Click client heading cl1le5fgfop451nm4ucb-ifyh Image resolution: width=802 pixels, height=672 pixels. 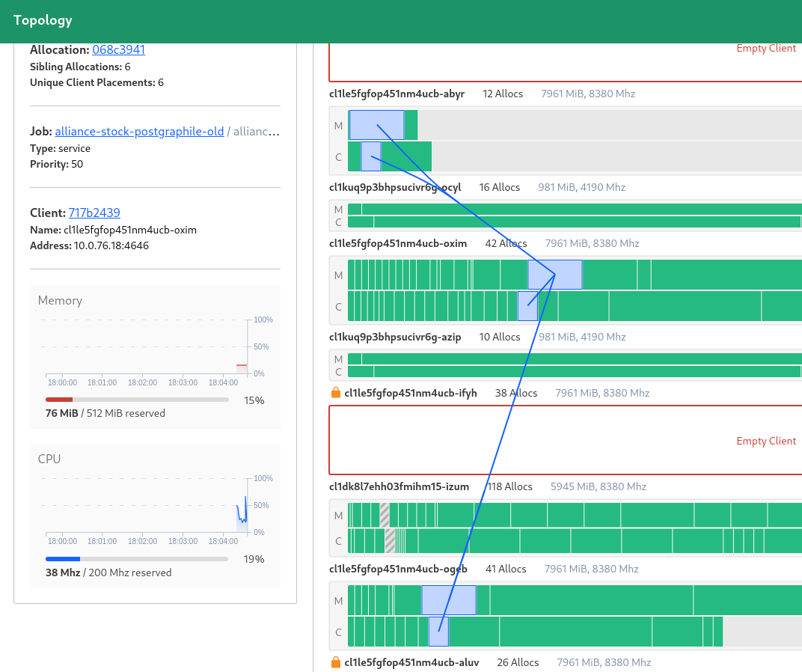coord(411,393)
